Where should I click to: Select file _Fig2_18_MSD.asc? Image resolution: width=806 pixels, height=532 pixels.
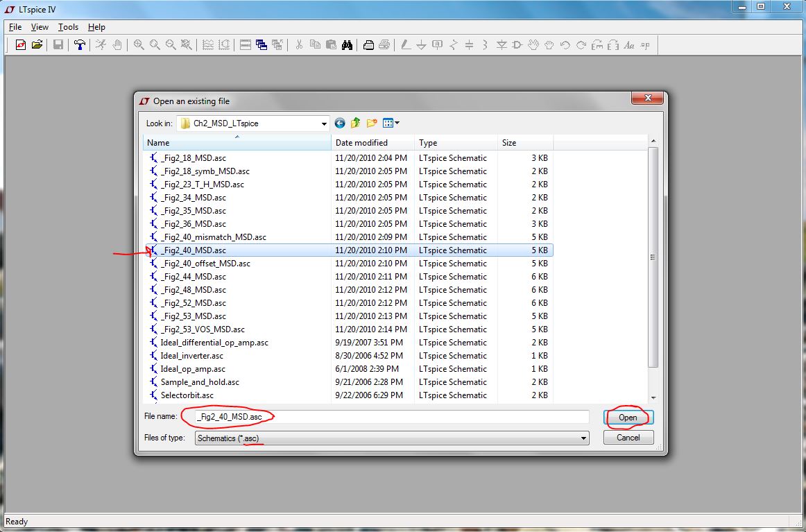(193, 158)
